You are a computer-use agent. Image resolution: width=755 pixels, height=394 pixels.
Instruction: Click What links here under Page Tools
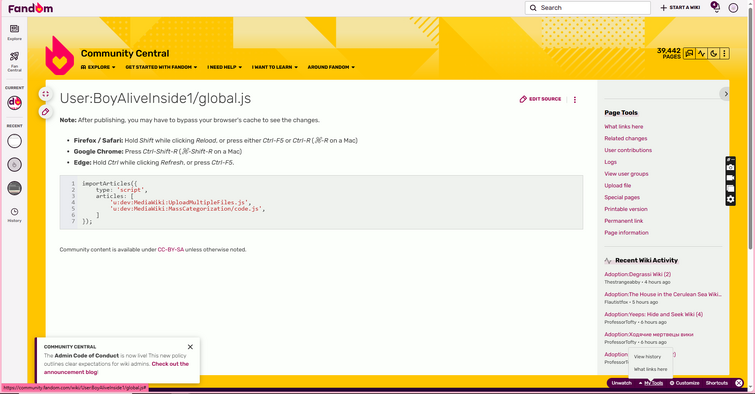click(x=624, y=127)
